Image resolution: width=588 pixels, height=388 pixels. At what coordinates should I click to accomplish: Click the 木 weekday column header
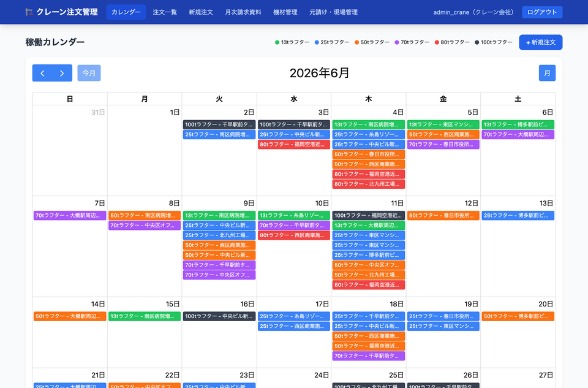(x=368, y=99)
